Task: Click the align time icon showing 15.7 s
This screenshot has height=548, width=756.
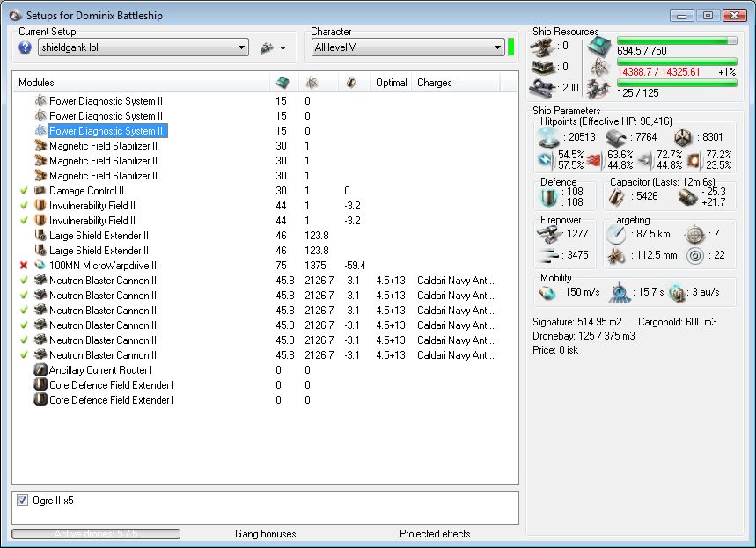Action: [x=620, y=293]
